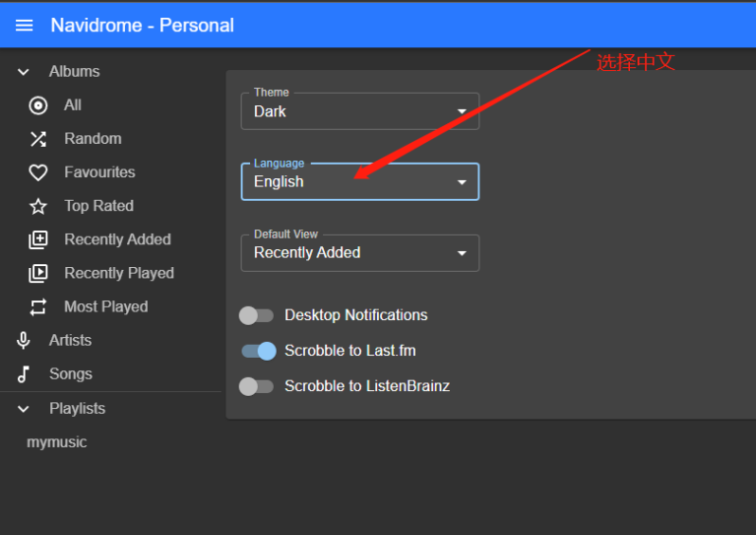Collapse the Albums section chevron

pyautogui.click(x=24, y=72)
